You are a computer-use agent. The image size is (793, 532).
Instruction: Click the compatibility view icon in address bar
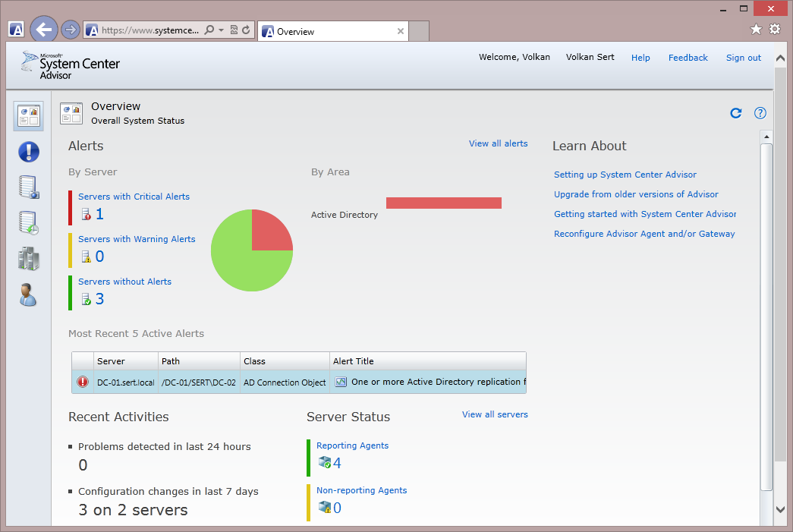[x=234, y=30]
